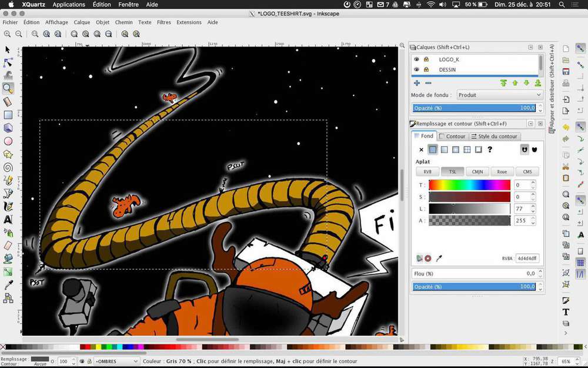The image size is (588, 368).
Task: Select the Rectangle tool
Action: [x=8, y=115]
